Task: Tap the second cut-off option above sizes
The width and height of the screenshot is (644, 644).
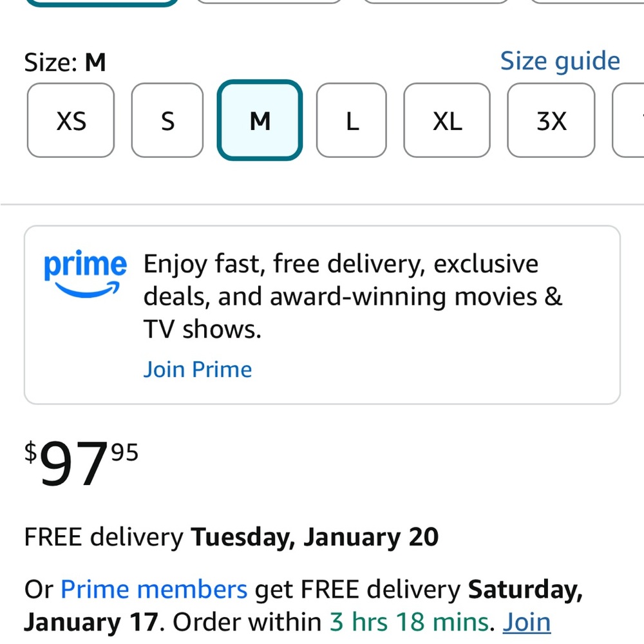Action: (269, 1)
